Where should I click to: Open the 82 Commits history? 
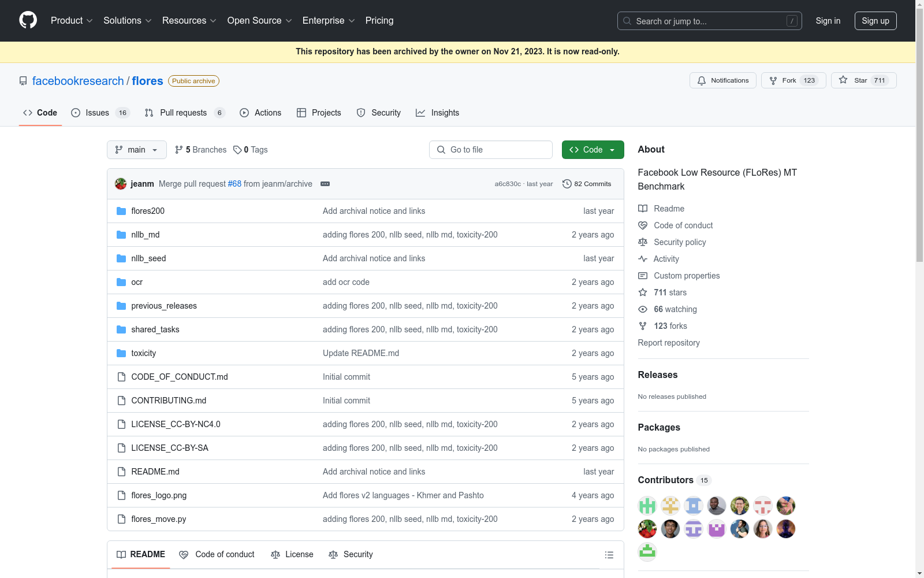[587, 184]
